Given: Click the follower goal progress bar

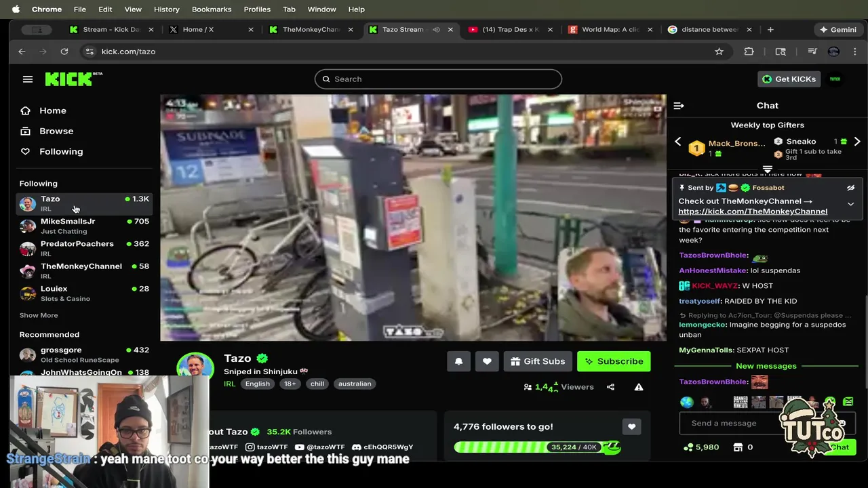Looking at the screenshot, I should [x=537, y=447].
